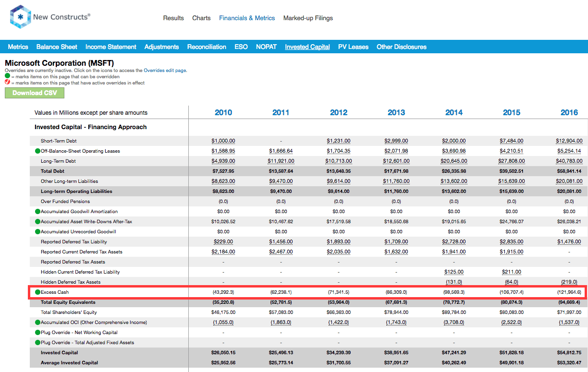The height and width of the screenshot is (372, 588).
Task: Open Marked-up Filings from top navigation
Action: pos(308,18)
